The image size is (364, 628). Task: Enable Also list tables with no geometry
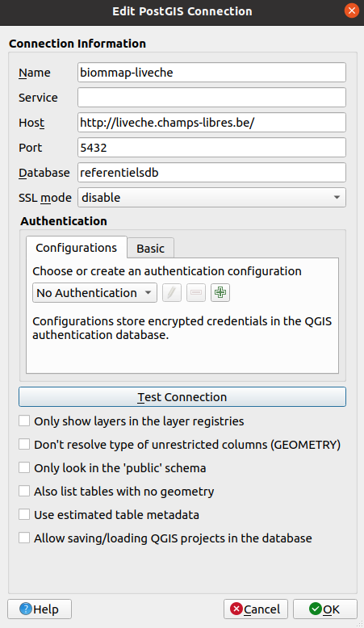pyautogui.click(x=24, y=491)
